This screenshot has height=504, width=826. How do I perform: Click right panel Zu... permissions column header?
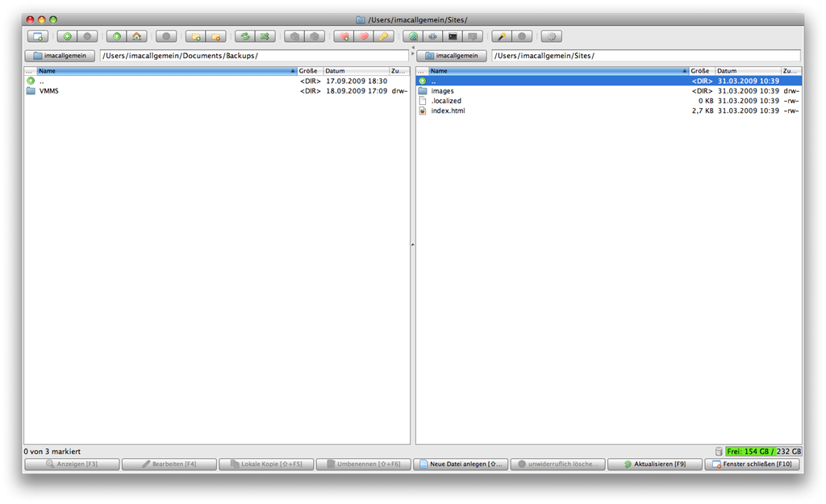click(x=791, y=71)
